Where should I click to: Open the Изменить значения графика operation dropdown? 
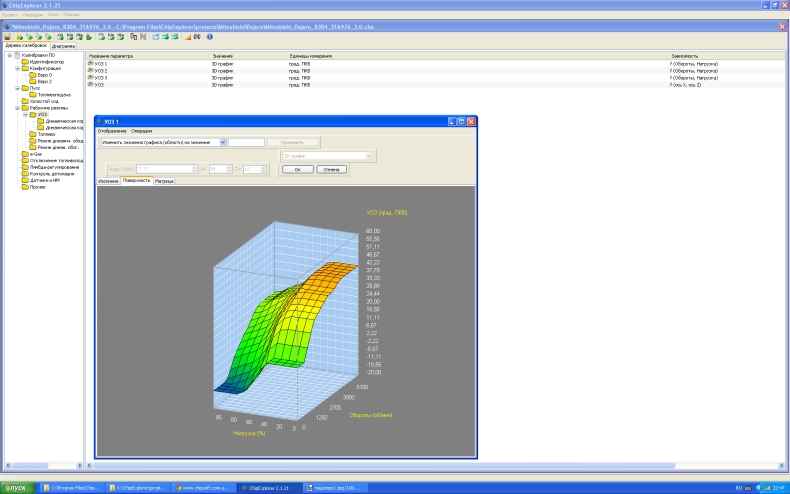click(x=223, y=142)
